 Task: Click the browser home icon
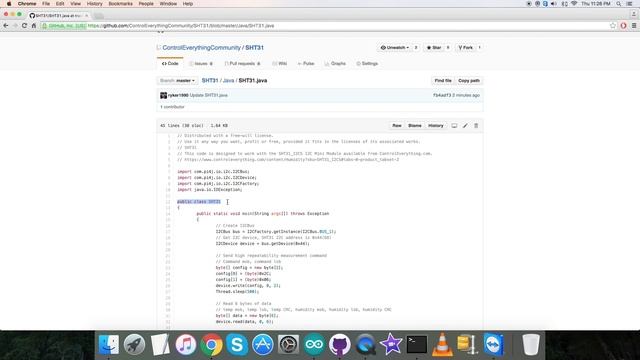click(x=34, y=25)
